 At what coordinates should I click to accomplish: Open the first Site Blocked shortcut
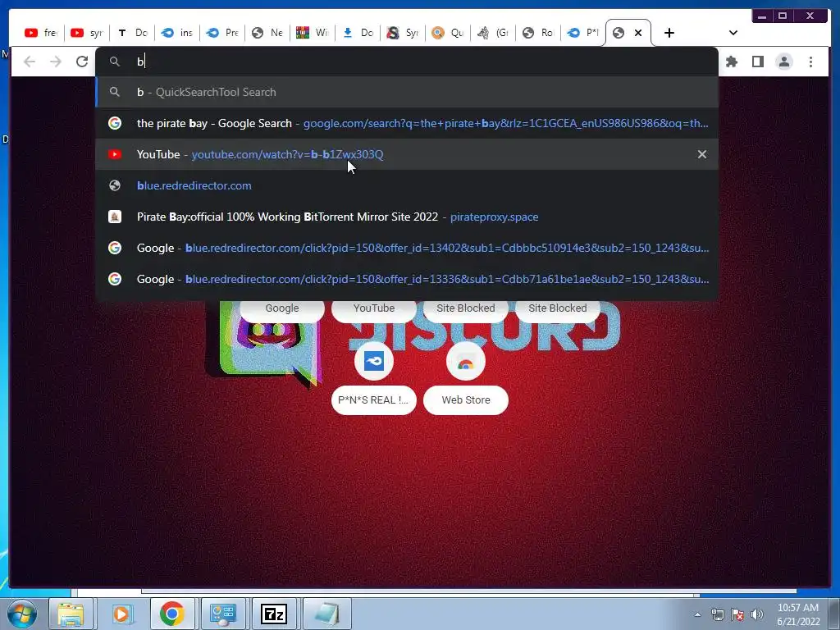466,308
